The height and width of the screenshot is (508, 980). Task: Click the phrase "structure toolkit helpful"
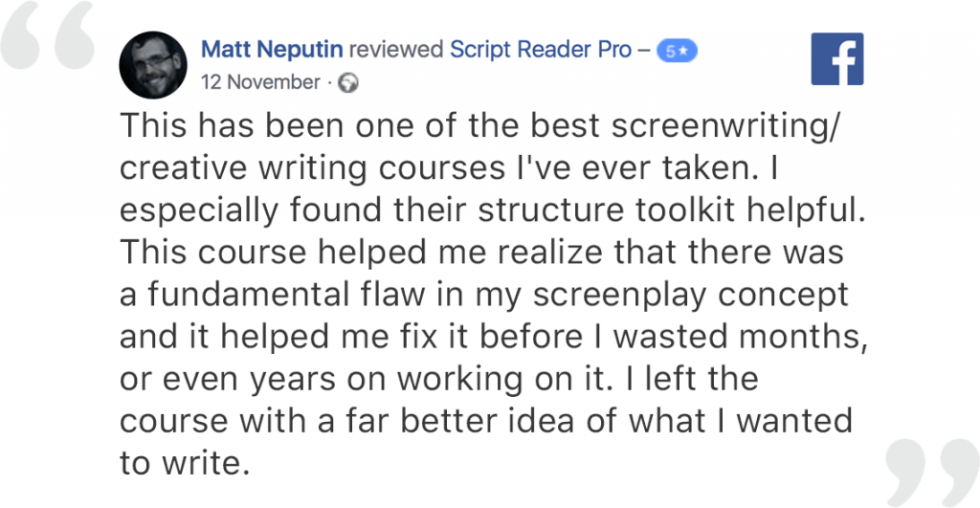click(x=672, y=210)
